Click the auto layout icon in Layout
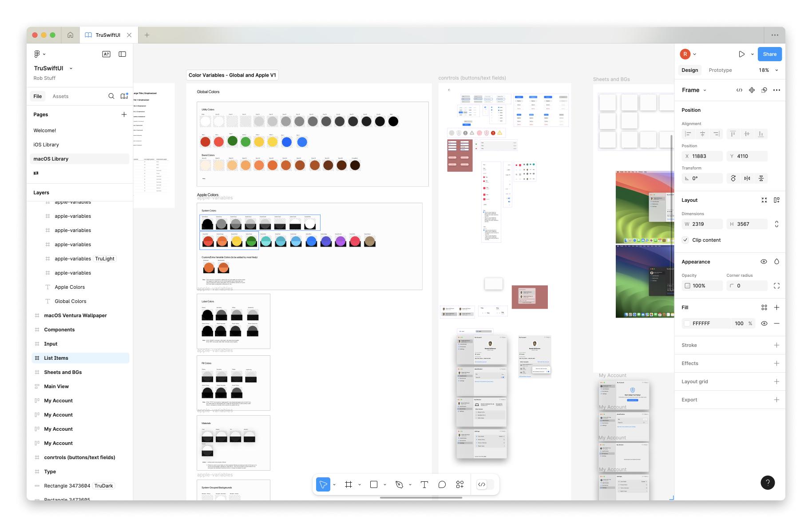This screenshot has width=812, height=527. pos(776,200)
